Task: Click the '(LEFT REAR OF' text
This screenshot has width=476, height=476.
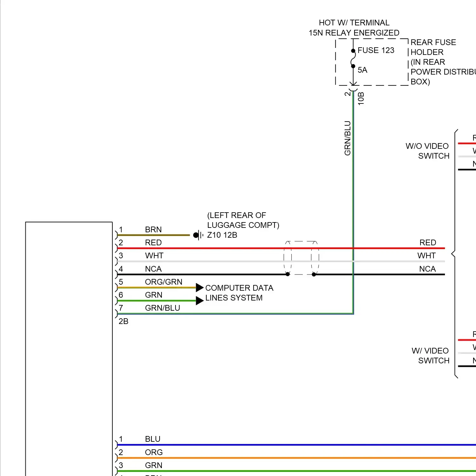Action: [236, 215]
